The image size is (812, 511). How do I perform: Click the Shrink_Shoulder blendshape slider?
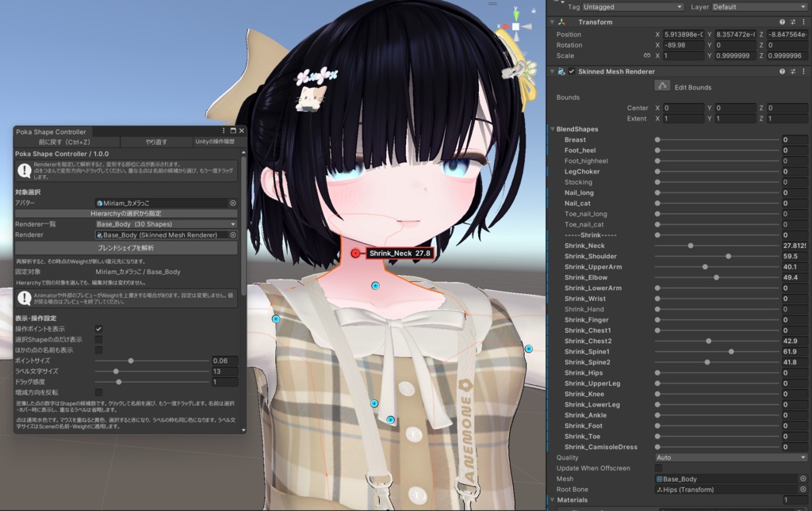pyautogui.click(x=717, y=257)
